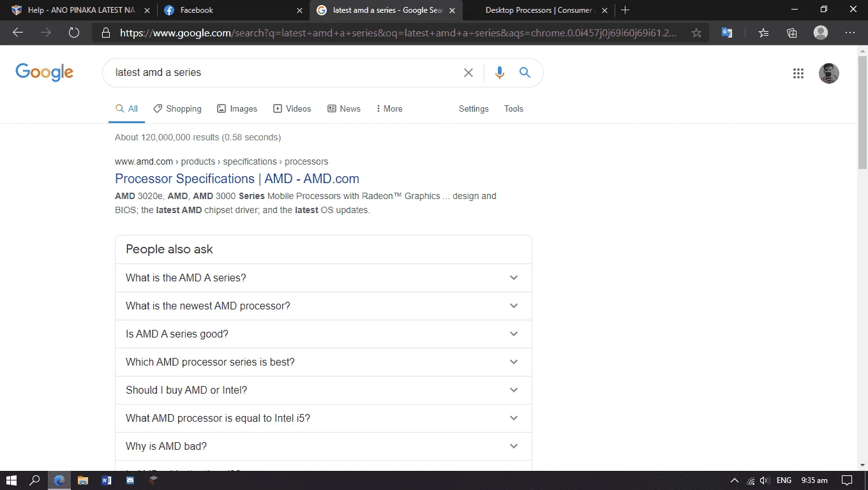Screen dimensions: 868x490
Task: Open a new browser tab with the plus
Action: pyautogui.click(x=625, y=10)
